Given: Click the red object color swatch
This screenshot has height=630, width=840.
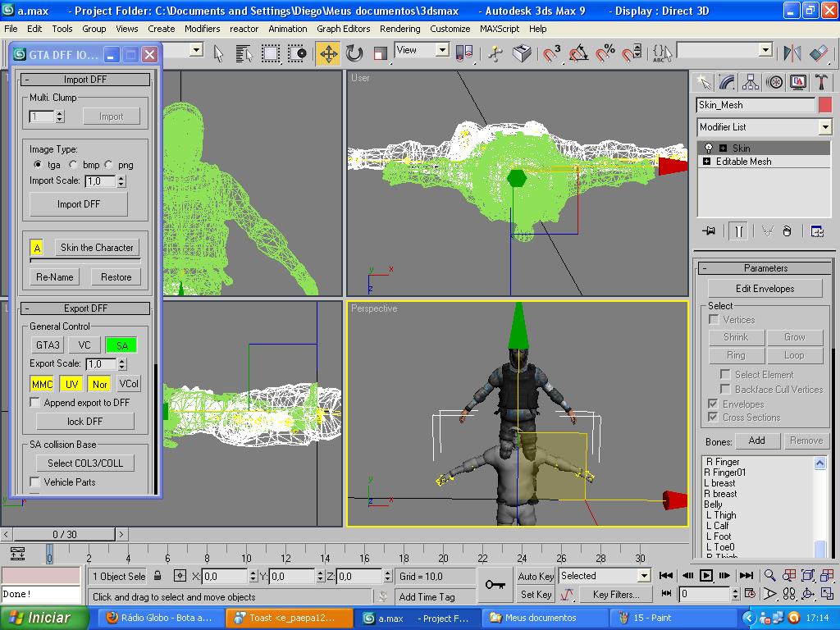Looking at the screenshot, I should pyautogui.click(x=825, y=105).
